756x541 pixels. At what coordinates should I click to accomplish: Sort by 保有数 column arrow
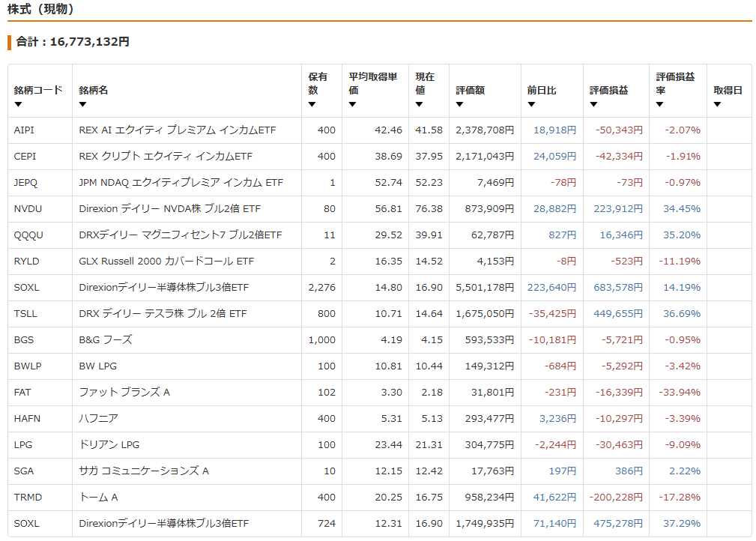312,104
